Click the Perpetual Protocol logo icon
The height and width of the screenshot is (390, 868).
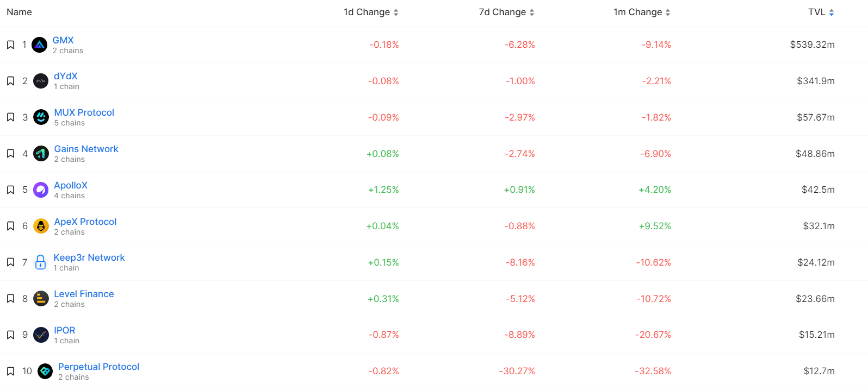(45, 372)
